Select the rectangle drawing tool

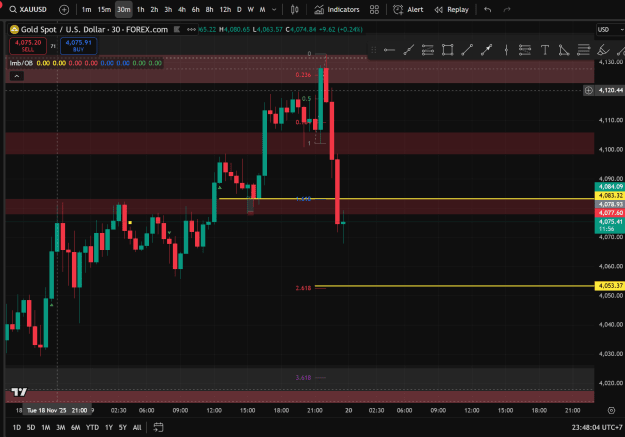tap(447, 50)
